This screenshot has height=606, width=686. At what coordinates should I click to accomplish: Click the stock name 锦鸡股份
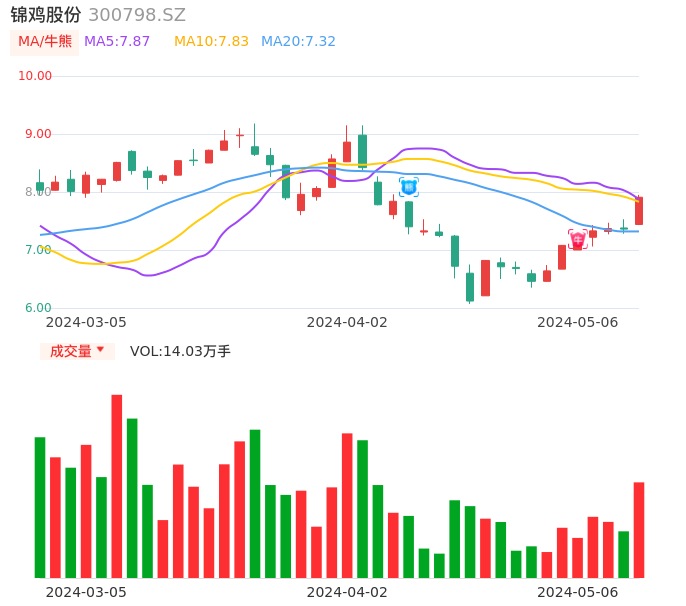click(x=46, y=15)
